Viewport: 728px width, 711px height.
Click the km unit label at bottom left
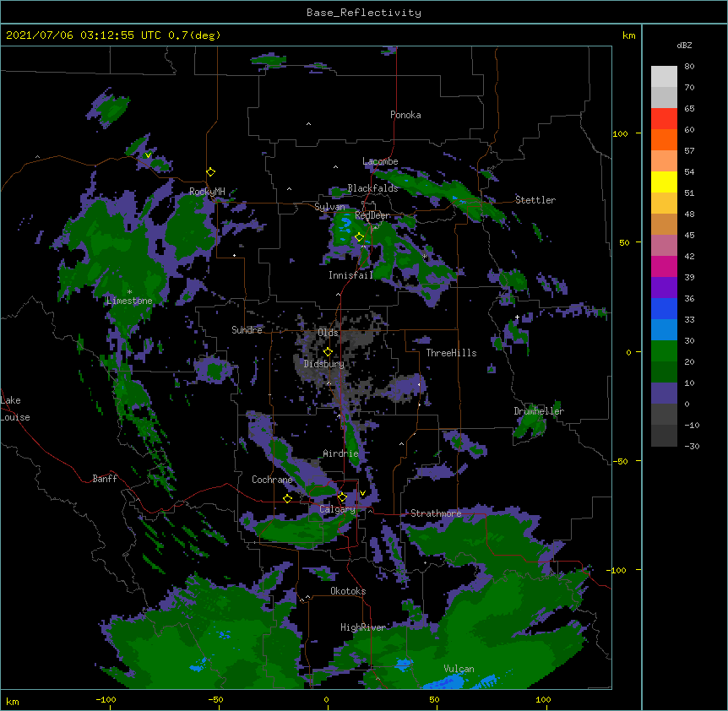coord(13,702)
